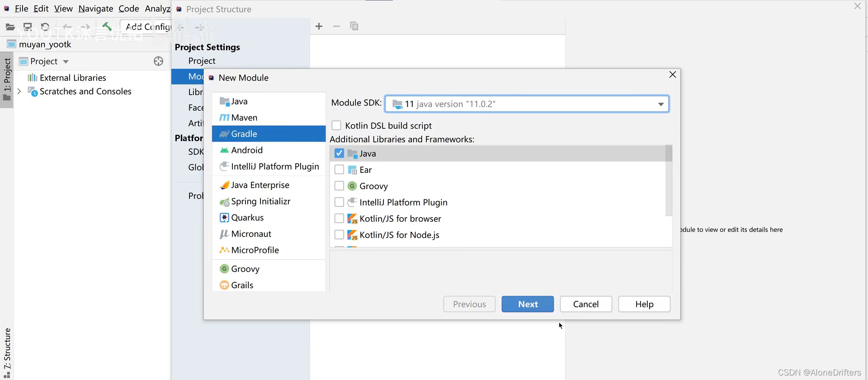The width and height of the screenshot is (868, 380).
Task: Open the Analyze menu
Action: [x=157, y=9]
